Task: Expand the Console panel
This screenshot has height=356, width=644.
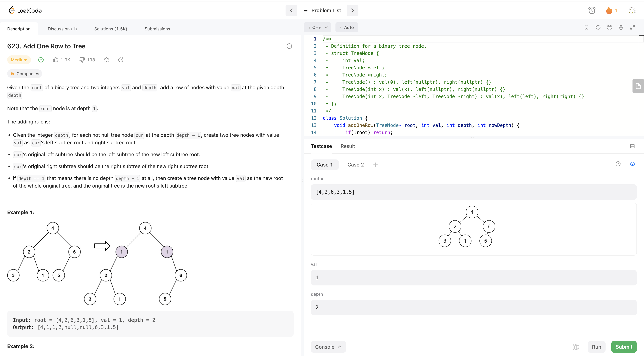Action: [328, 347]
